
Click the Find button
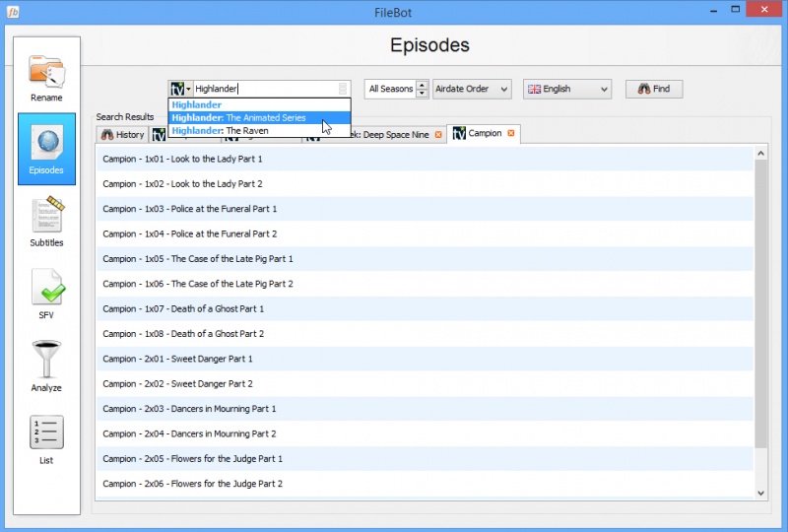[654, 89]
